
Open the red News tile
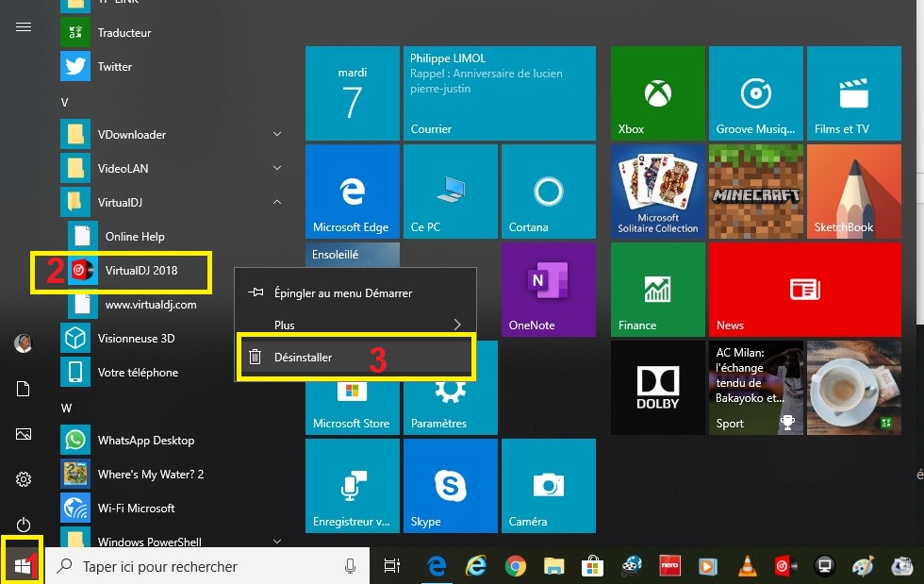coord(805,290)
